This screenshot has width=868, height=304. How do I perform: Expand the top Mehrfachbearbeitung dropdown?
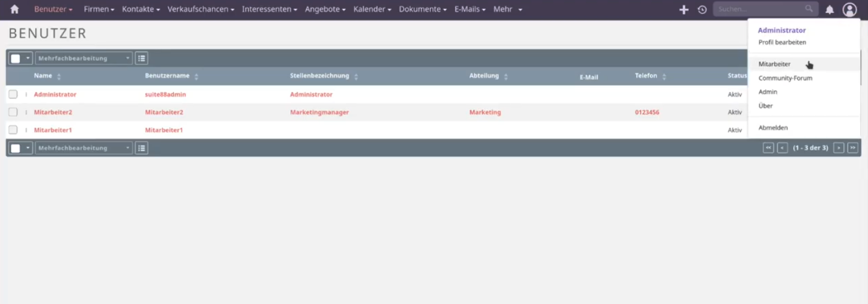84,58
